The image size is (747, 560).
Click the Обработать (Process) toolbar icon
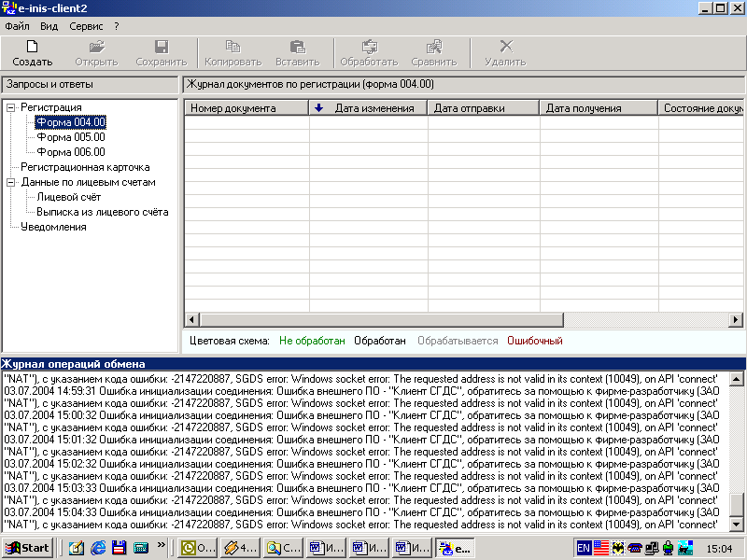coord(369,47)
